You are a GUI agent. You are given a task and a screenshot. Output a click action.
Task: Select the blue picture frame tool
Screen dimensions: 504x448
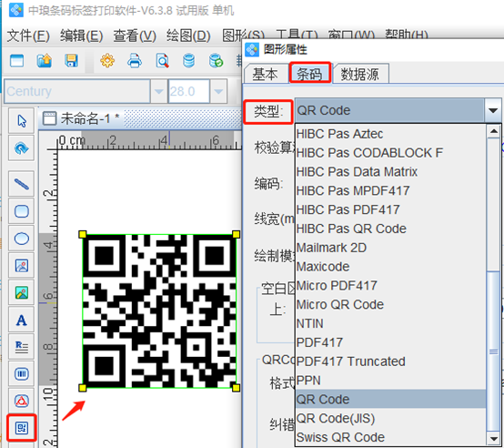tap(21, 265)
